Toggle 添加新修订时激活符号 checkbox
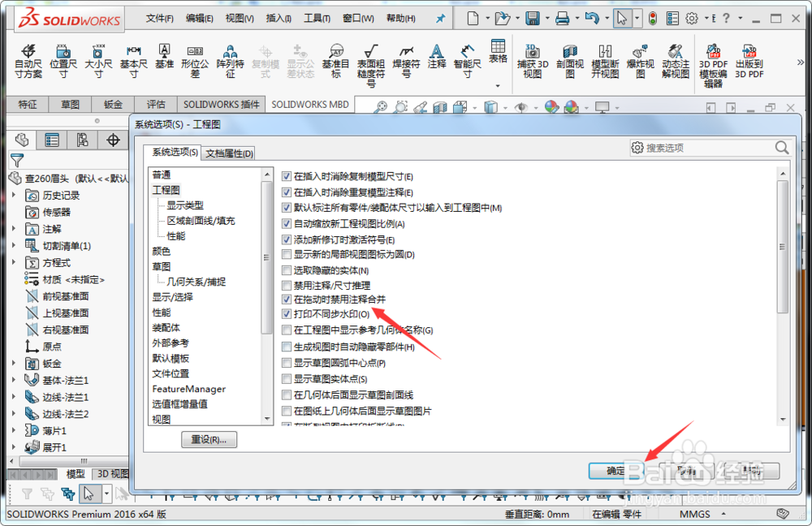Image resolution: width=812 pixels, height=526 pixels. (287, 239)
